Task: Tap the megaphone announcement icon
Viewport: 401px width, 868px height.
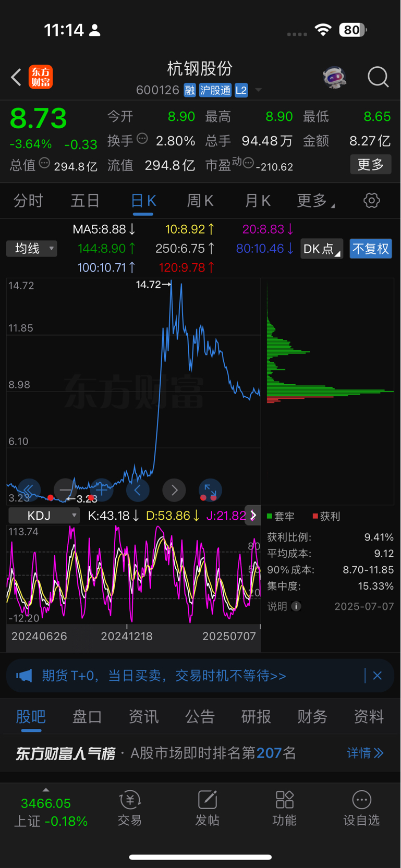Action: [24, 676]
